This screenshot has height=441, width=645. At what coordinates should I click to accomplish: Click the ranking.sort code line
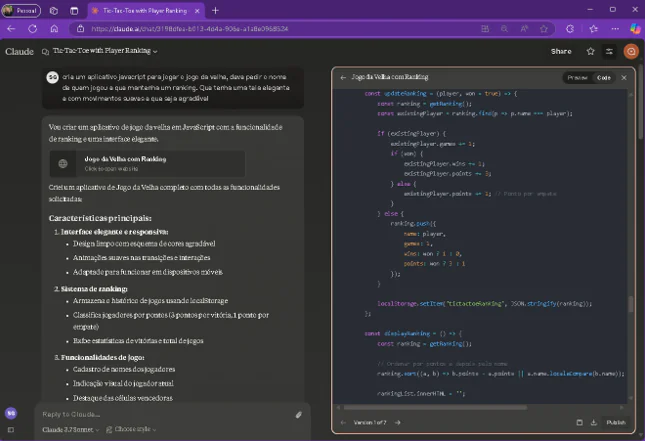coord(501,374)
